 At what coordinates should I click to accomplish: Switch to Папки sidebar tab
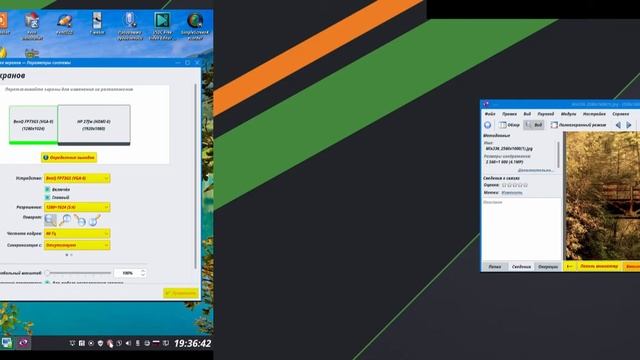click(495, 267)
